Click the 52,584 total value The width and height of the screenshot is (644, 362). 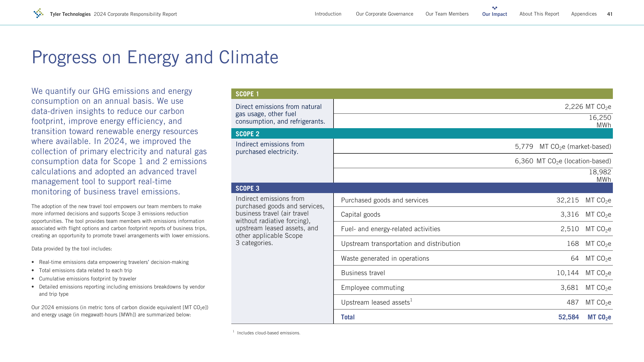tap(568, 317)
